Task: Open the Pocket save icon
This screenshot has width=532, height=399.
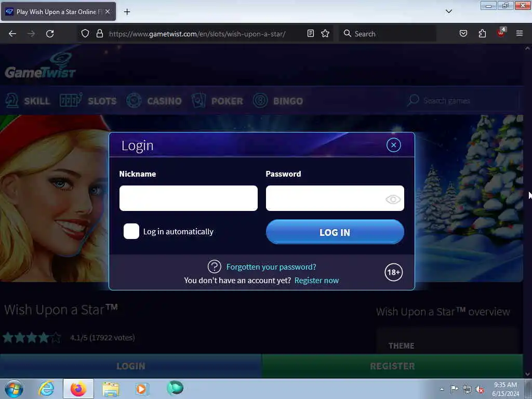Action: click(463, 33)
